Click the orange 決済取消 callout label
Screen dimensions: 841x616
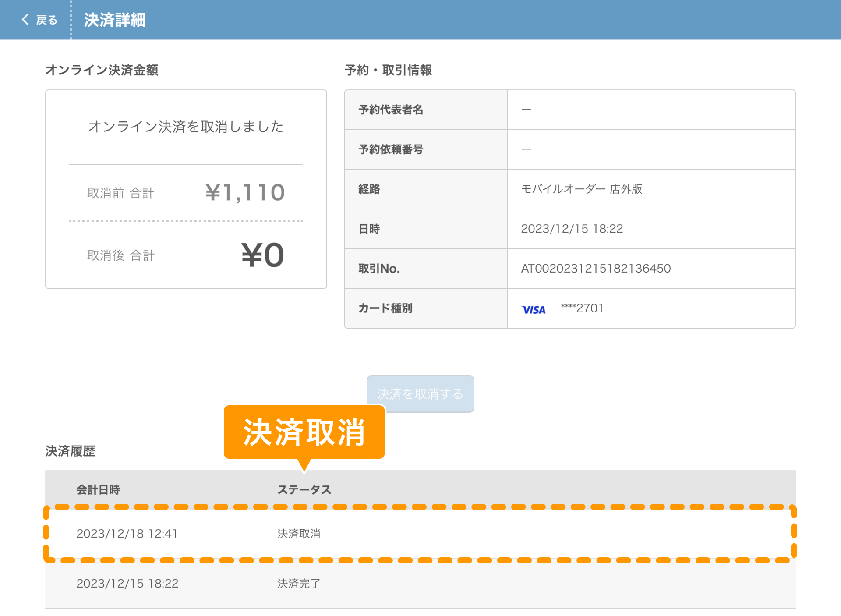[304, 432]
